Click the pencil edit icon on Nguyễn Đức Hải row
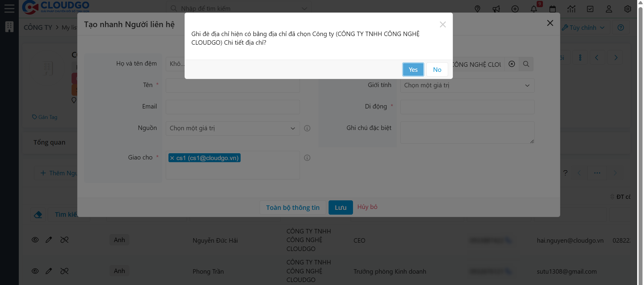 tap(49, 240)
